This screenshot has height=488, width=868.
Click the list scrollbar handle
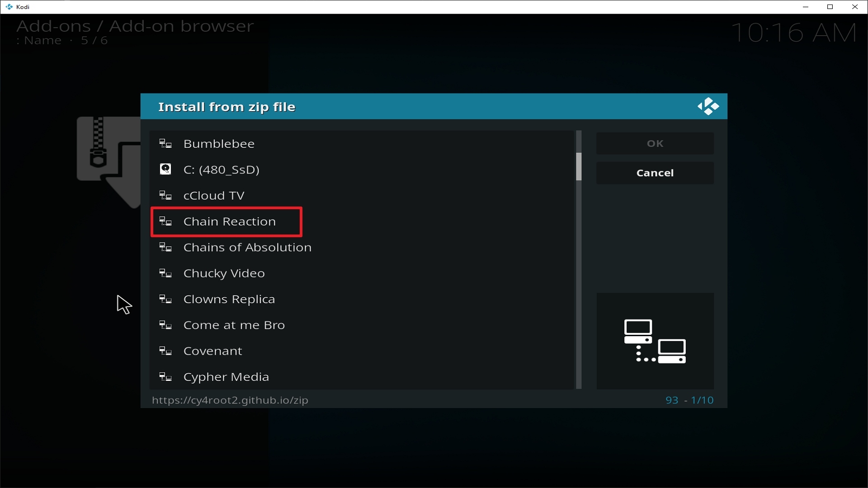click(579, 167)
